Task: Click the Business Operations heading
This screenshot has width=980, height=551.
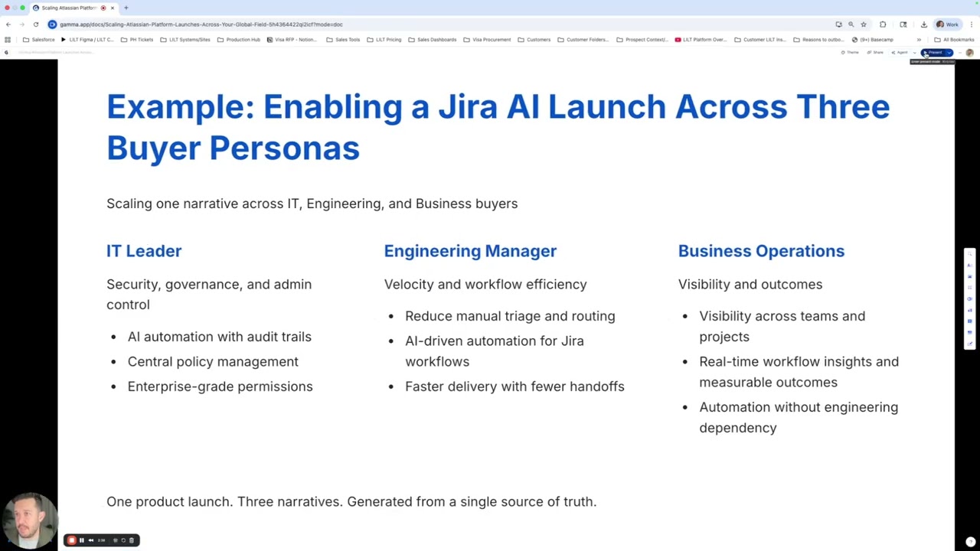Action: 761,251
